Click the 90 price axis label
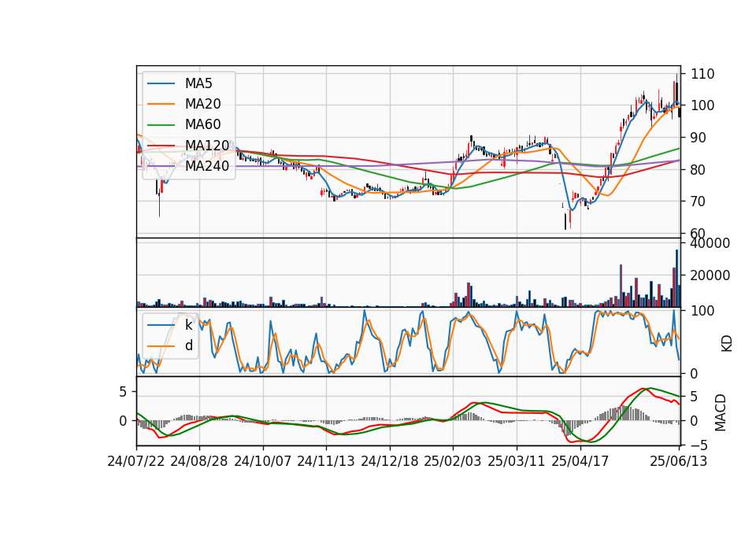Screen dimensions: 756x543 (699, 138)
